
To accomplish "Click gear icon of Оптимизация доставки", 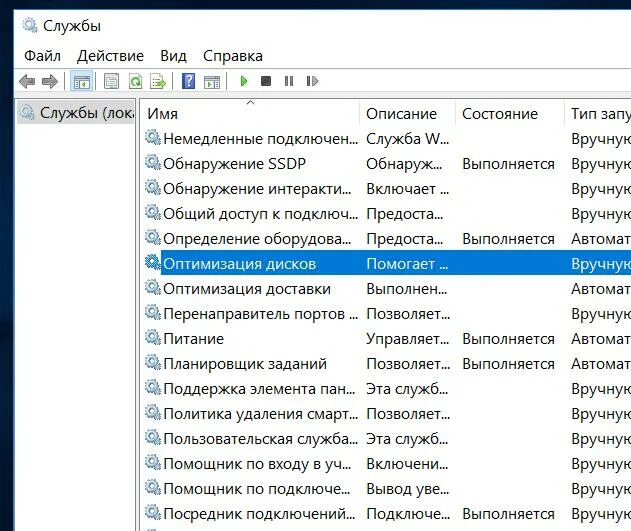I will (153, 288).
